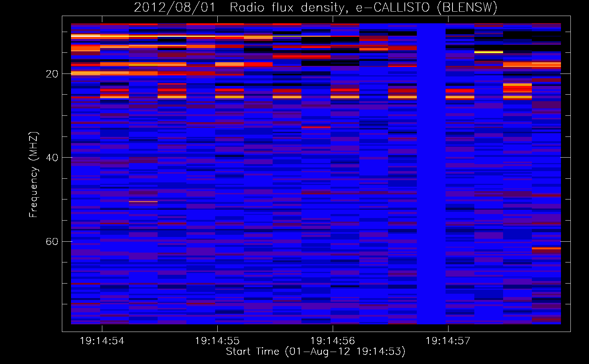Click the solid blue data-gap column in spectrogram
The width and height of the screenshot is (589, 364).
[431, 174]
